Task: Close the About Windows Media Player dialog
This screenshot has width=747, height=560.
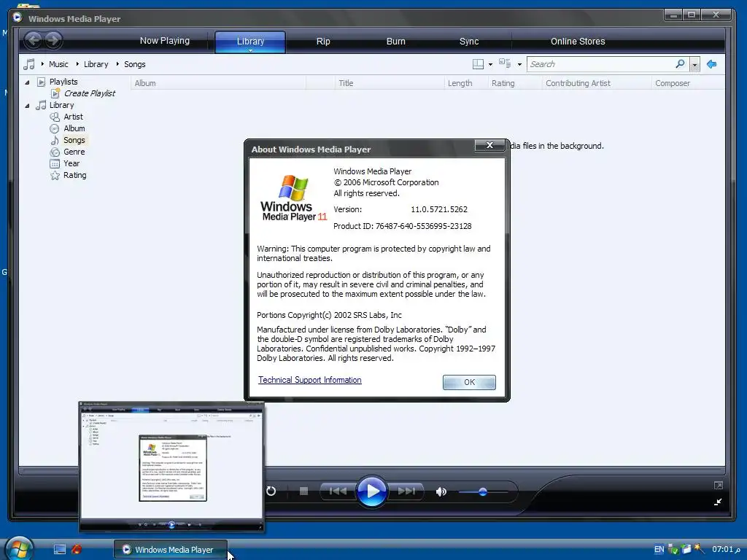Action: click(489, 145)
